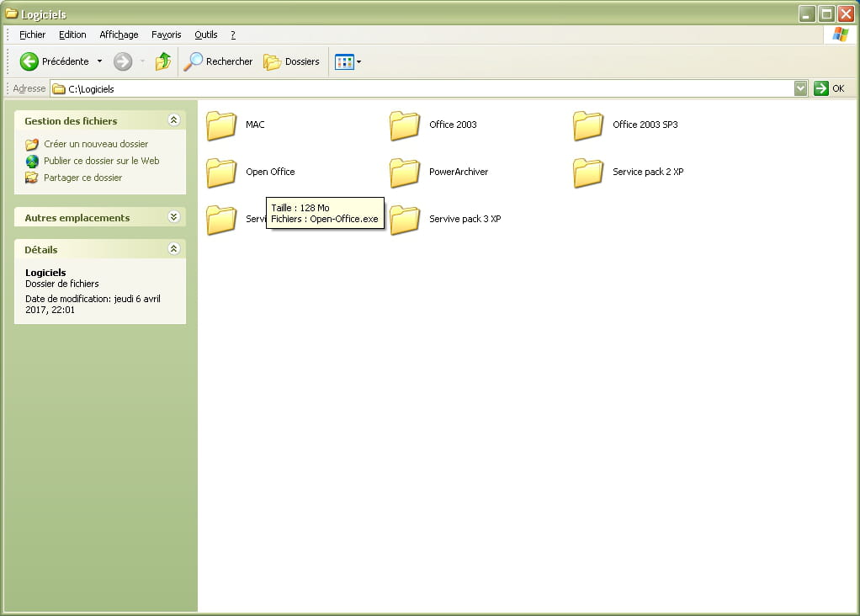The height and width of the screenshot is (616, 860).
Task: Open the Outils menu
Action: click(205, 35)
